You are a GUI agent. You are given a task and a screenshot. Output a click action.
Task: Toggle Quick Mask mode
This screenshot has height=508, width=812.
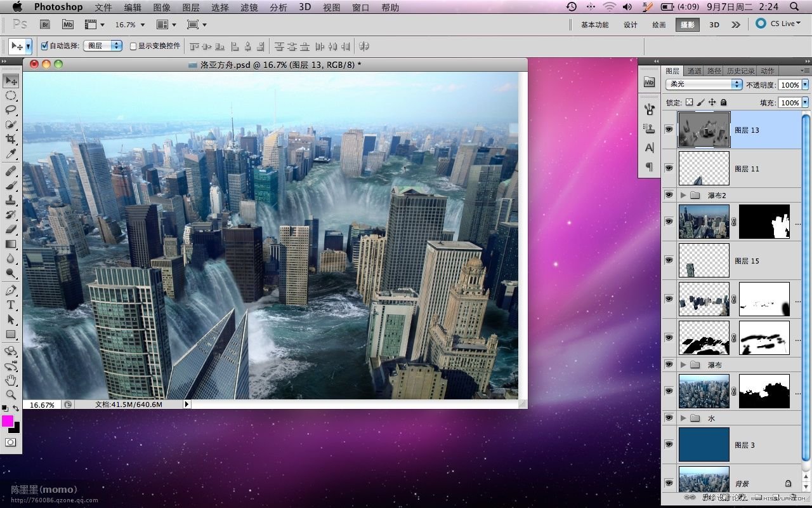11,442
